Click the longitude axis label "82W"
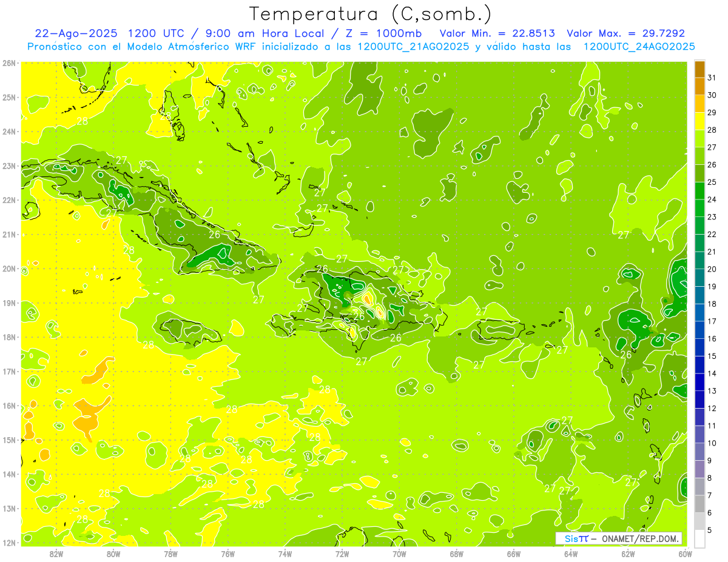This screenshot has height=562, width=728. click(x=56, y=554)
